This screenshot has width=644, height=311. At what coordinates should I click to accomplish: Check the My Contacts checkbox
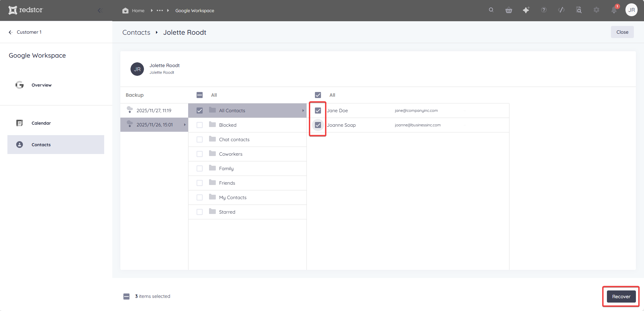click(200, 197)
